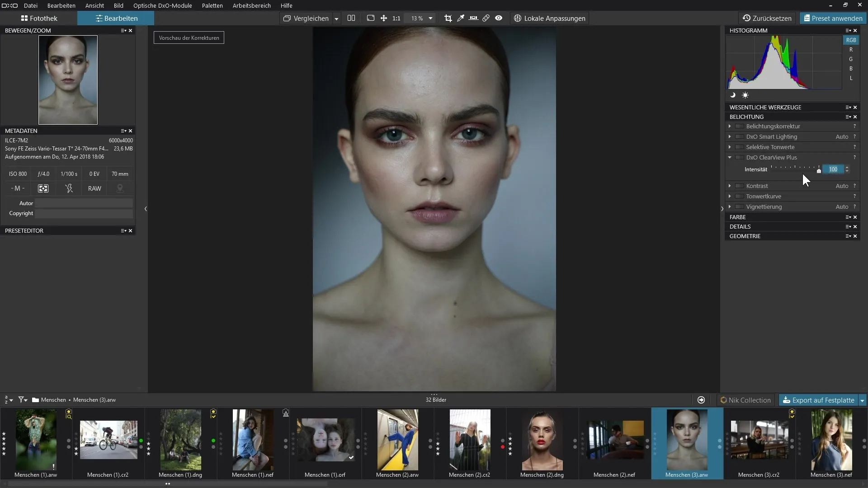Screen dimensions: 868x488
Task: Show the R histogram channel
Action: pos(851,50)
